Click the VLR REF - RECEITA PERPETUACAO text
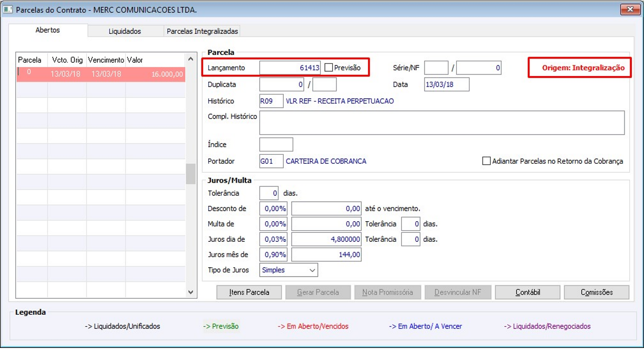The height and width of the screenshot is (349, 644). [x=340, y=101]
